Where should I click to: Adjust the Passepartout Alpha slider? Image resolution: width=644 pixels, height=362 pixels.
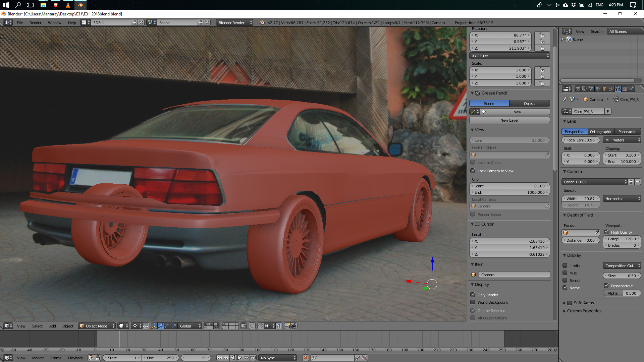(x=622, y=293)
